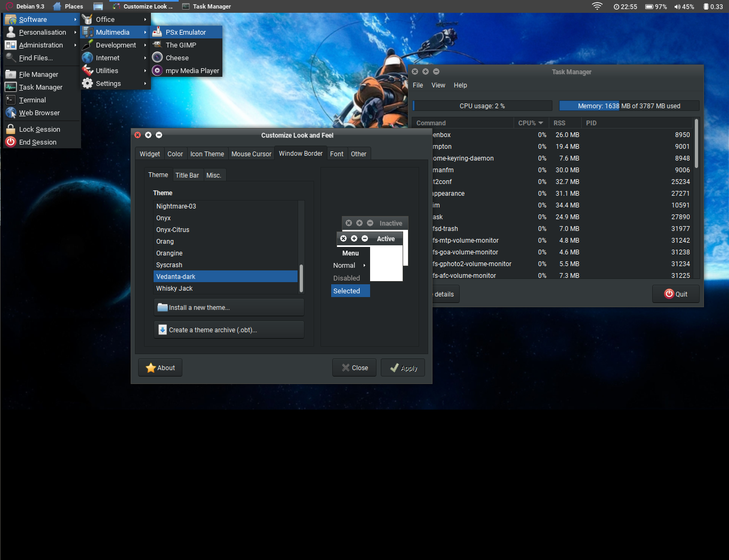729x560 pixels.
Task: Select the Whisky Jack theme
Action: (x=225, y=288)
